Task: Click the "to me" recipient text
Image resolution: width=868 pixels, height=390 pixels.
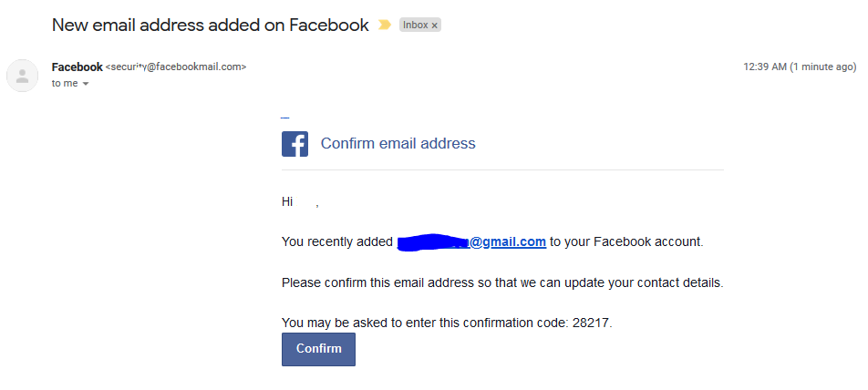Action: pyautogui.click(x=65, y=84)
